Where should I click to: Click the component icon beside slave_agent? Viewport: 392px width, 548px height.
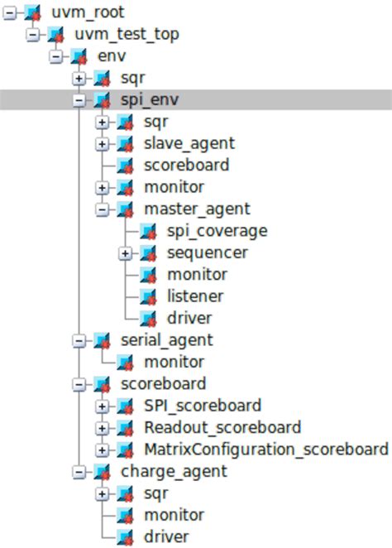click(125, 144)
